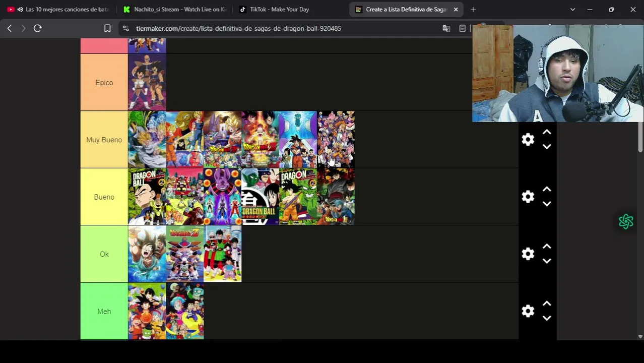Select Bulma blue-hair image in Meh row

(185, 311)
